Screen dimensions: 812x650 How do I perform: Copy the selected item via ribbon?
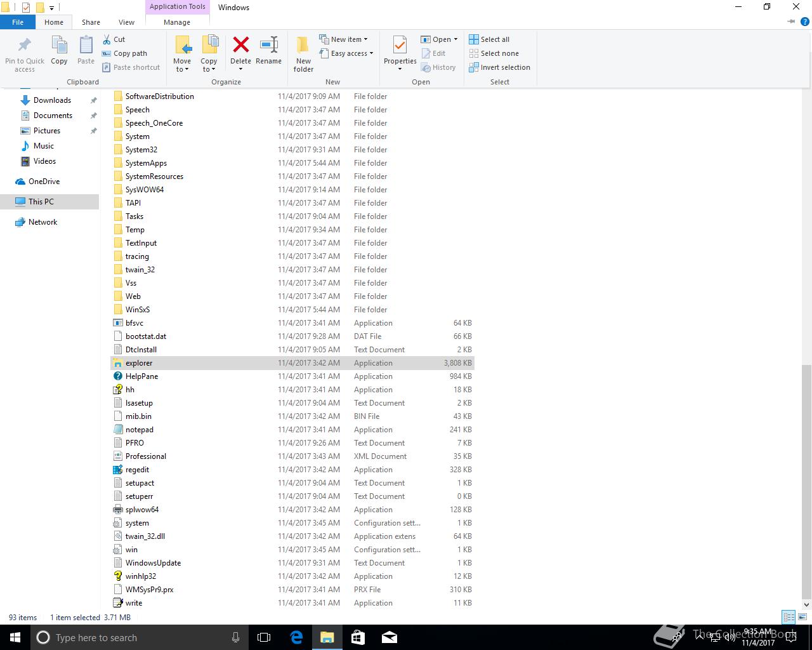[x=59, y=51]
